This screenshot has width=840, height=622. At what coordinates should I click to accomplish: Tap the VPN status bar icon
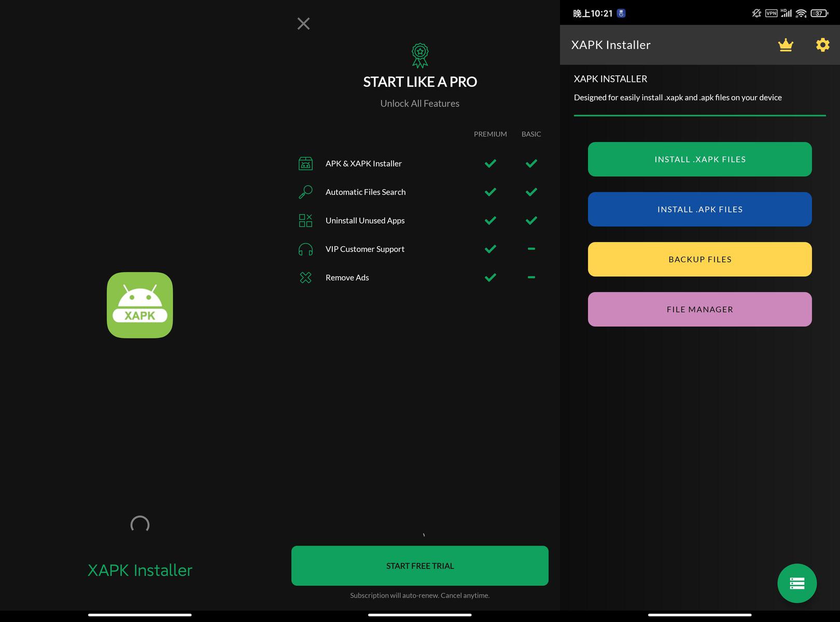click(x=772, y=13)
